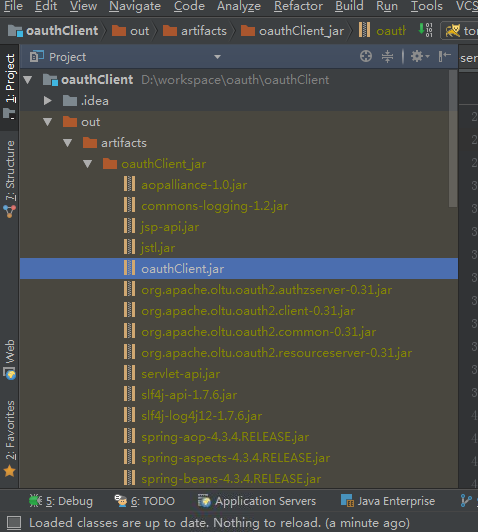Screen dimensions: 478x532
Task: Click the Project tree vertical scrollbar
Action: 453,138
